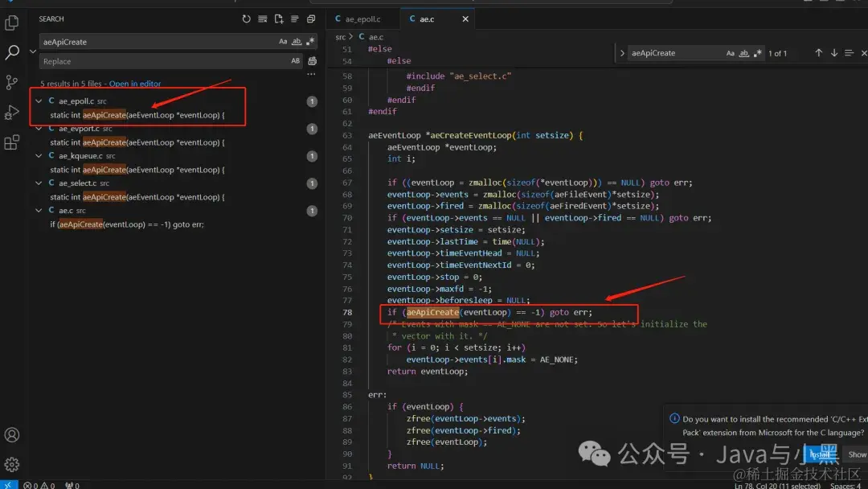Open the Explorer view in activity bar
This screenshot has height=489, width=868.
click(x=11, y=23)
